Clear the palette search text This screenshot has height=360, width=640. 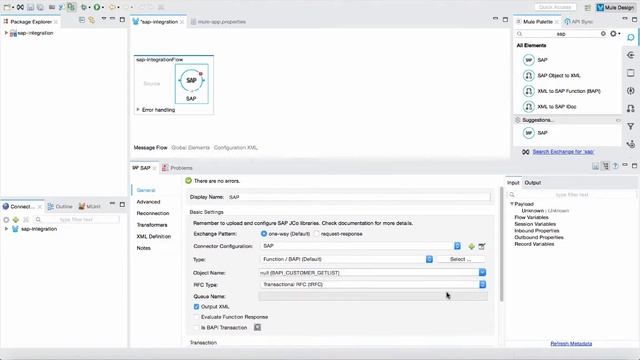pos(603,34)
